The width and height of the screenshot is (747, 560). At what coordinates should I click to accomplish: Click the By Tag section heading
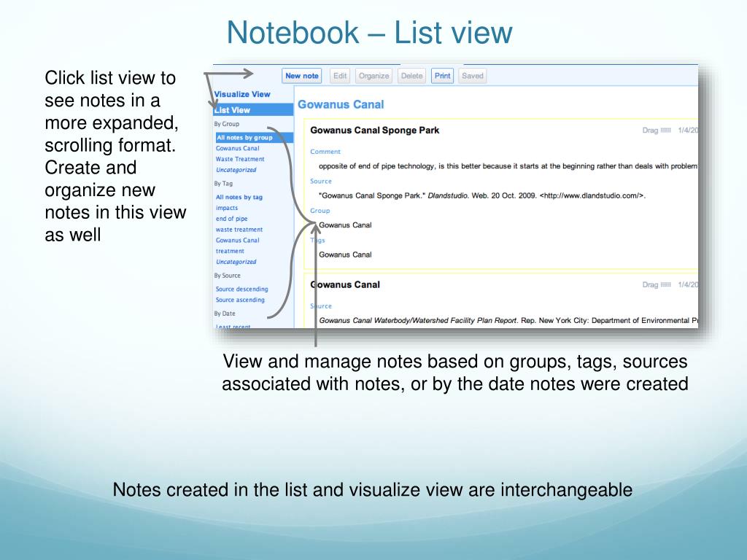tap(223, 183)
